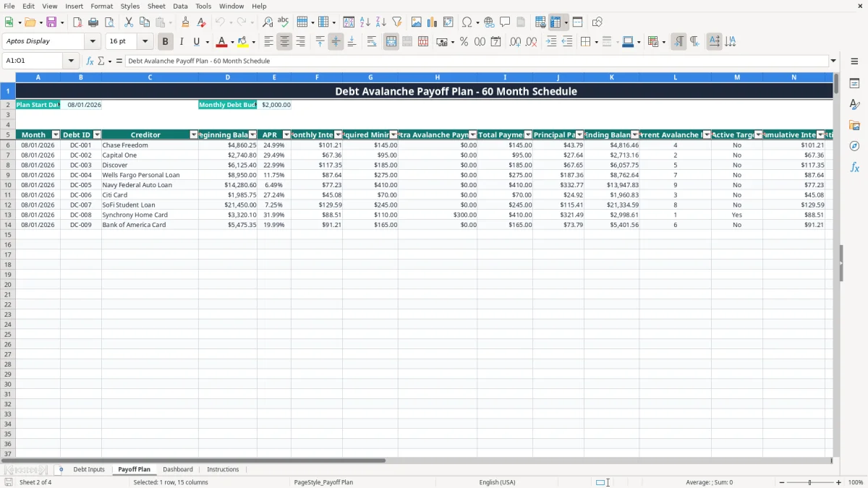Toggle Align Right

coord(300,42)
